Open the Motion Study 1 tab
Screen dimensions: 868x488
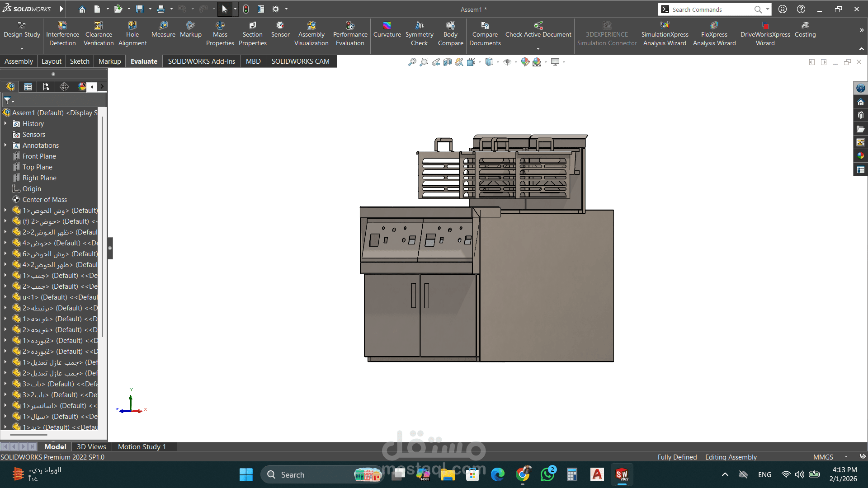pyautogui.click(x=142, y=446)
